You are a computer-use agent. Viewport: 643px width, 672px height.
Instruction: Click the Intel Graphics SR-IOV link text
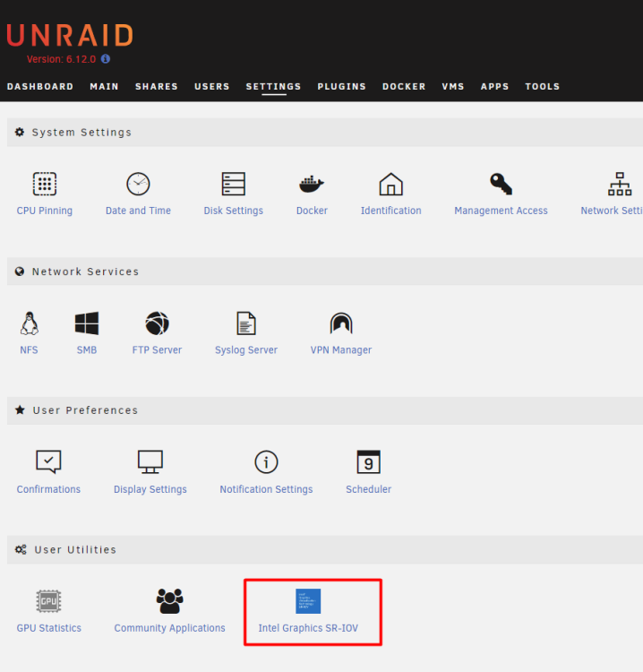pos(308,628)
